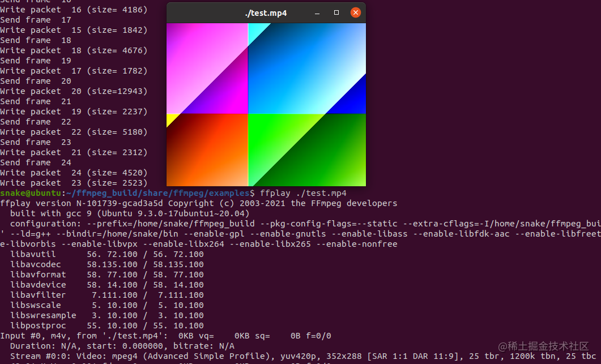The width and height of the screenshot is (601, 364).
Task: Click the './test.mp4' window title
Action: pyautogui.click(x=266, y=12)
